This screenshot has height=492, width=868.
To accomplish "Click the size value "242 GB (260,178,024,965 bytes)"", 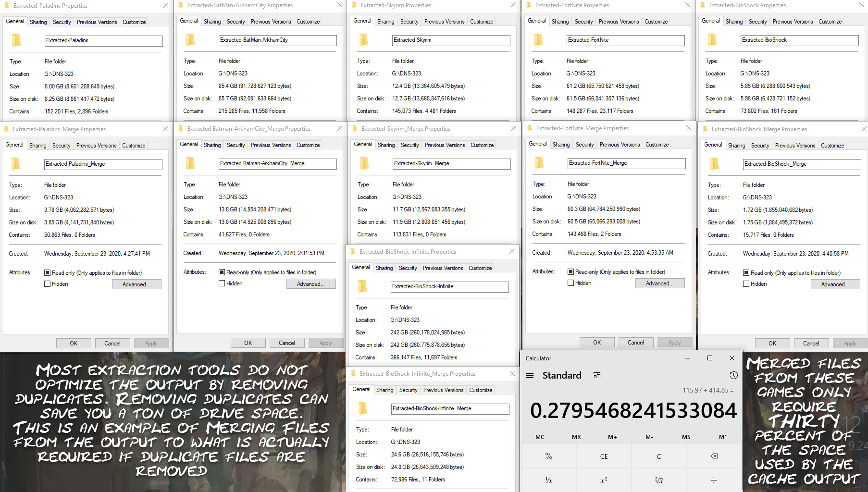I will click(x=428, y=332).
